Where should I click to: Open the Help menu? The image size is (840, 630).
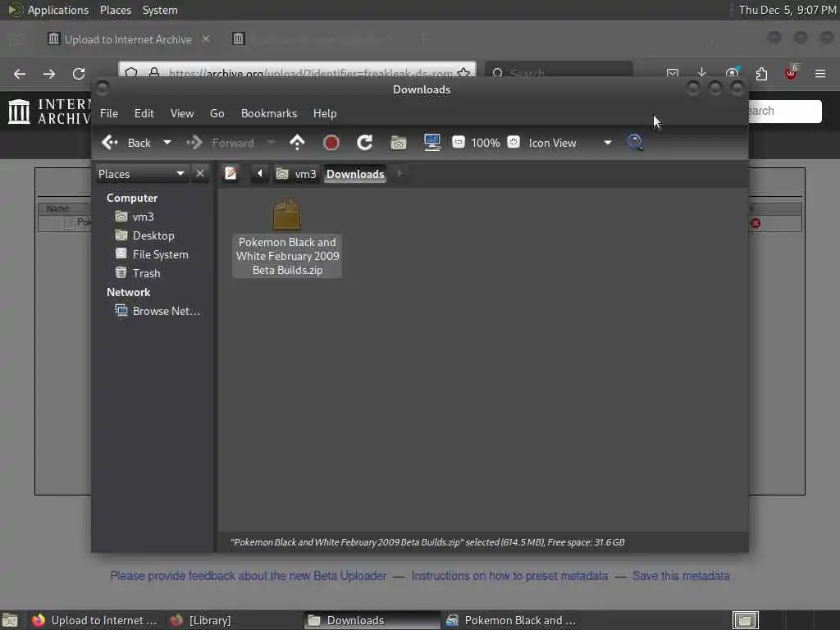click(325, 113)
